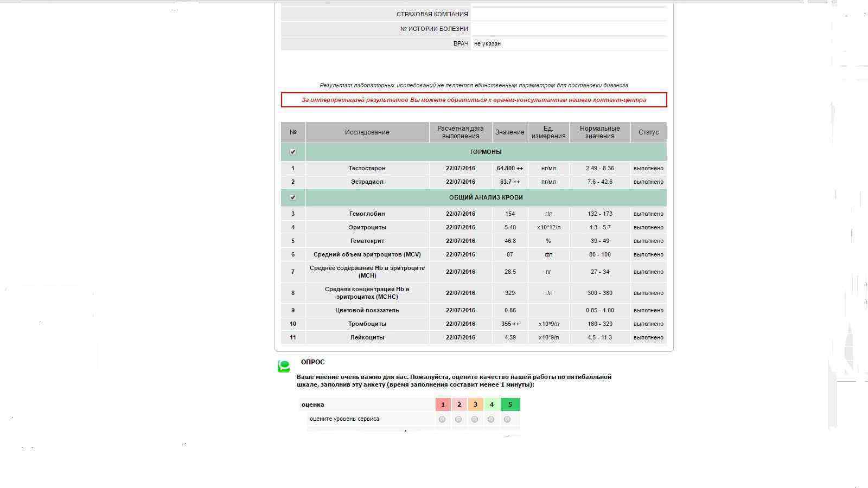Choose radio button 3 for service level

click(x=475, y=419)
